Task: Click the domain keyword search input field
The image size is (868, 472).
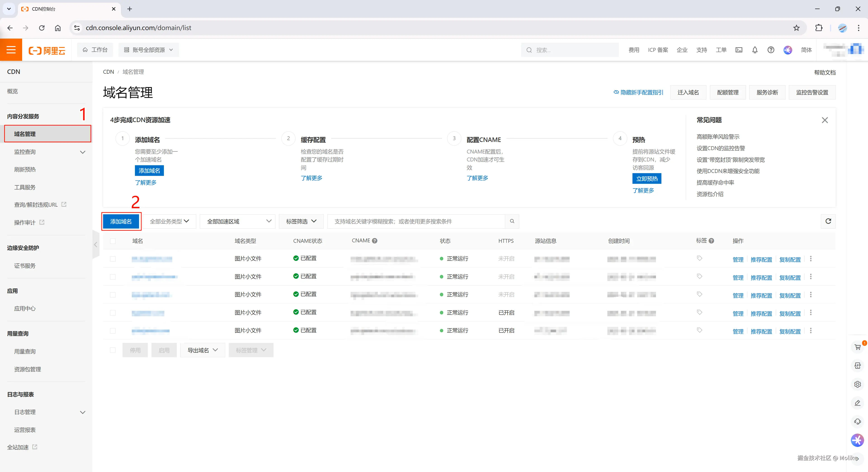Action: (416, 221)
